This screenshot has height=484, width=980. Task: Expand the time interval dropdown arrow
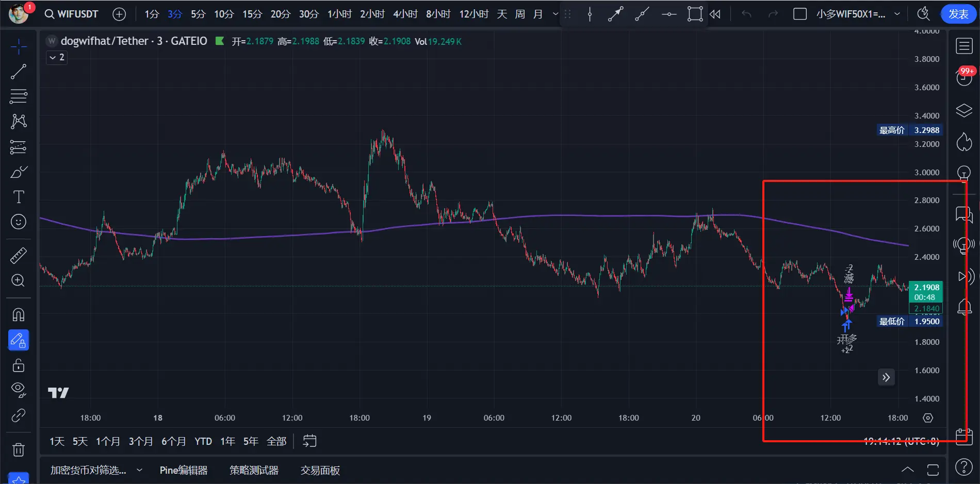556,14
